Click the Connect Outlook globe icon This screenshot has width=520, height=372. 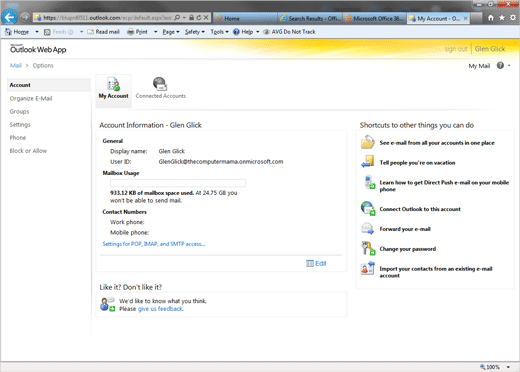click(368, 208)
